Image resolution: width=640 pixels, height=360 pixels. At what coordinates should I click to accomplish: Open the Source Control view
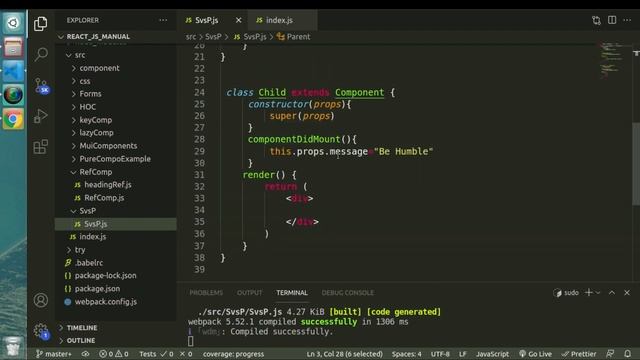point(41,86)
